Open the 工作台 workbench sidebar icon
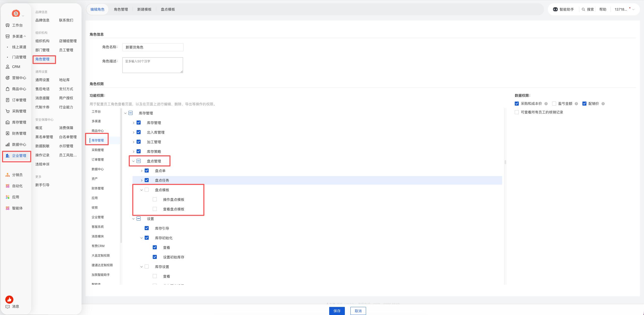Screen dimensions: 644x315 coord(8,25)
